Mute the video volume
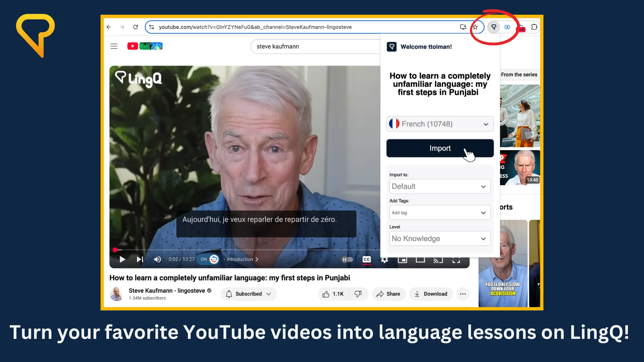 coord(158,259)
